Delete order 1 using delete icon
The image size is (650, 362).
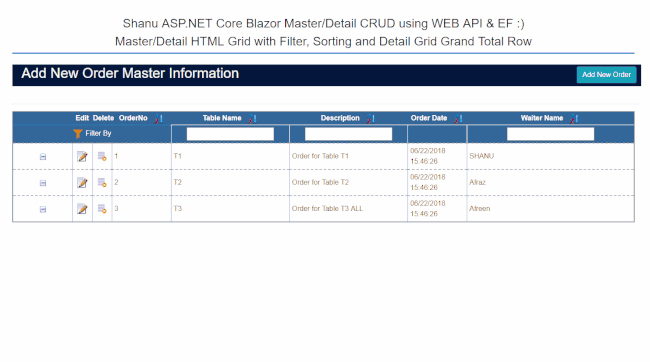[x=102, y=156]
